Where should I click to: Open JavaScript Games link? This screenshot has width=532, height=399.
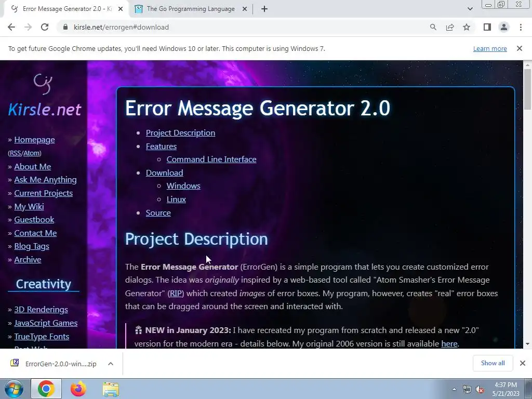[x=46, y=323]
